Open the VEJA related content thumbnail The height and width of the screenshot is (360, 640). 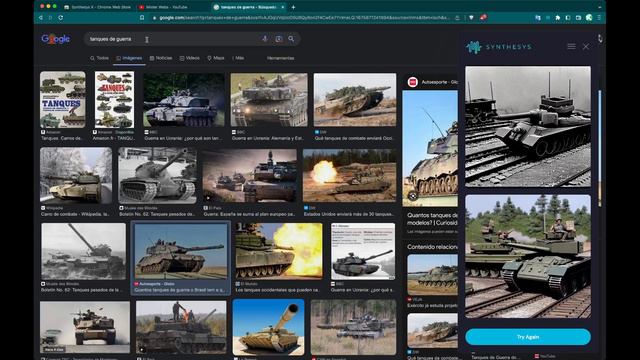[433, 275]
